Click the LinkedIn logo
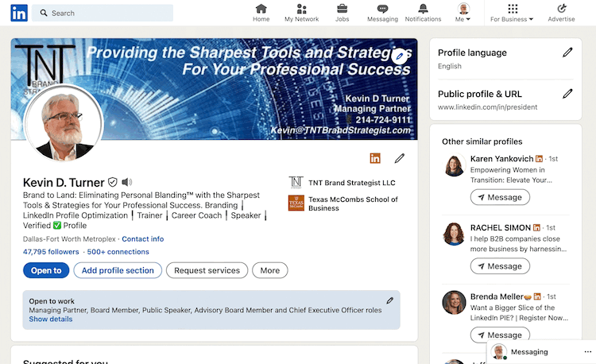Image resolution: width=596 pixels, height=364 pixels. (x=19, y=13)
